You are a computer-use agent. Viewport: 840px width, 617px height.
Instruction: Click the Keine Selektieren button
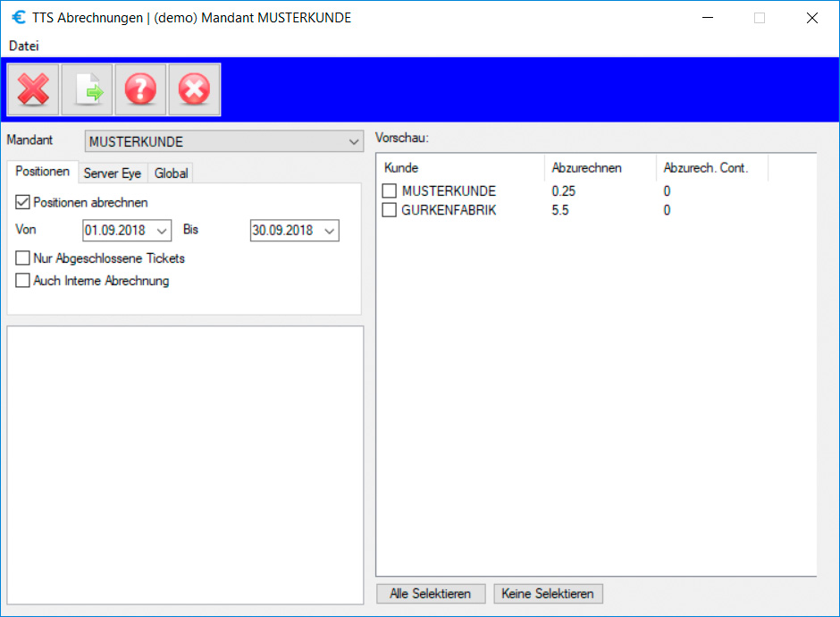point(548,594)
